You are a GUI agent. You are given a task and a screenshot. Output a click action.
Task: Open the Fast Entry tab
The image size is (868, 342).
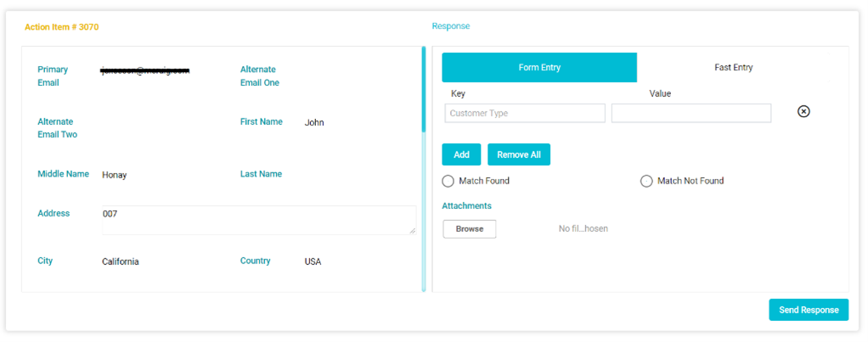tap(734, 68)
